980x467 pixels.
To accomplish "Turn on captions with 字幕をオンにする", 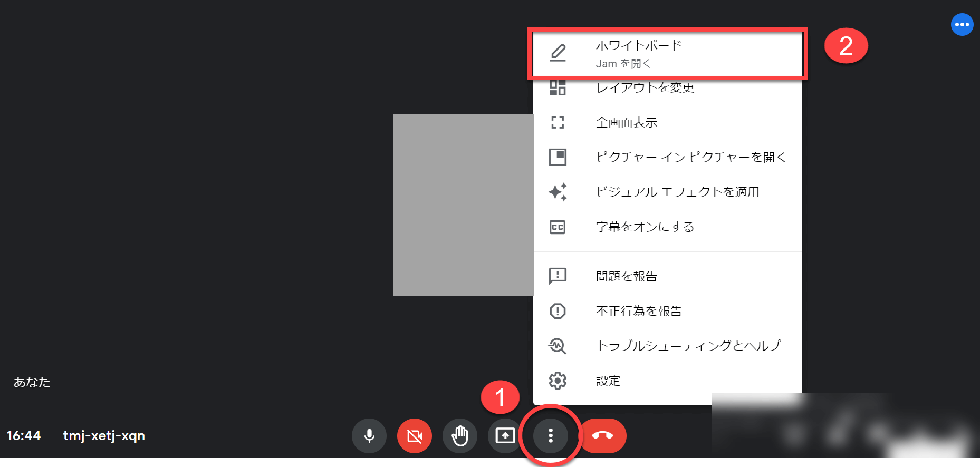I will click(x=645, y=227).
